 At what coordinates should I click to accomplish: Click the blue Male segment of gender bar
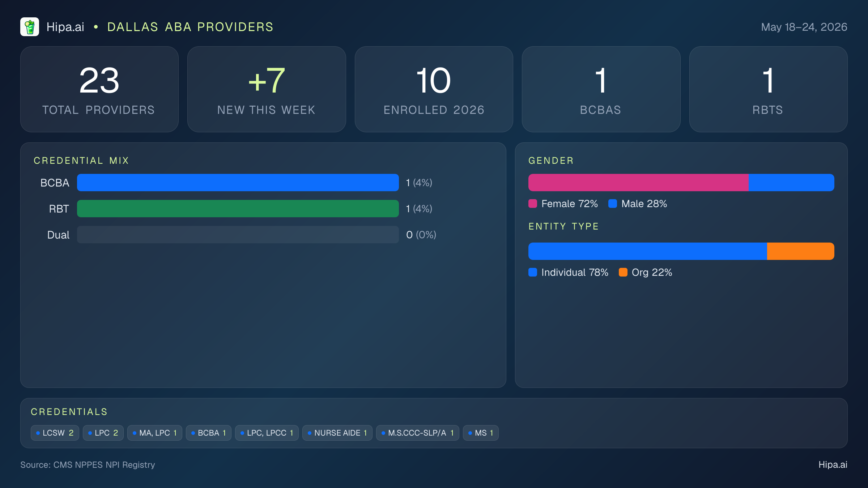click(x=791, y=183)
